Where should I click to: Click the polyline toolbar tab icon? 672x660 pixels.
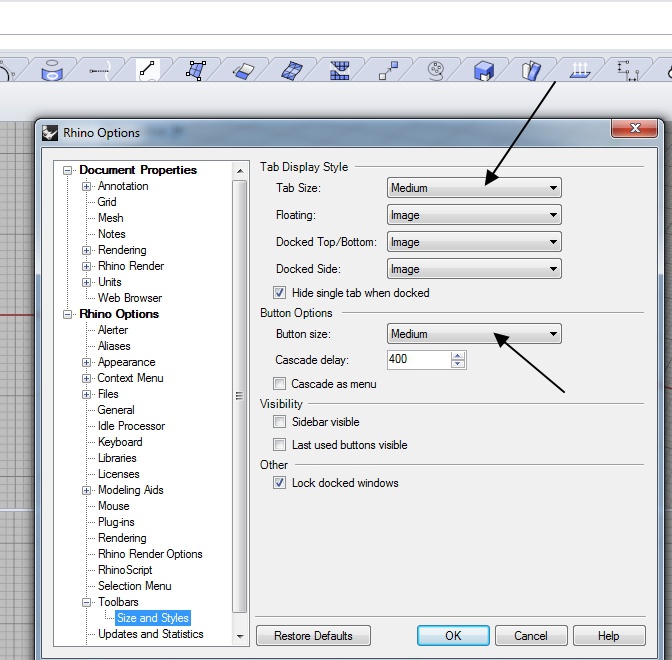(147, 70)
